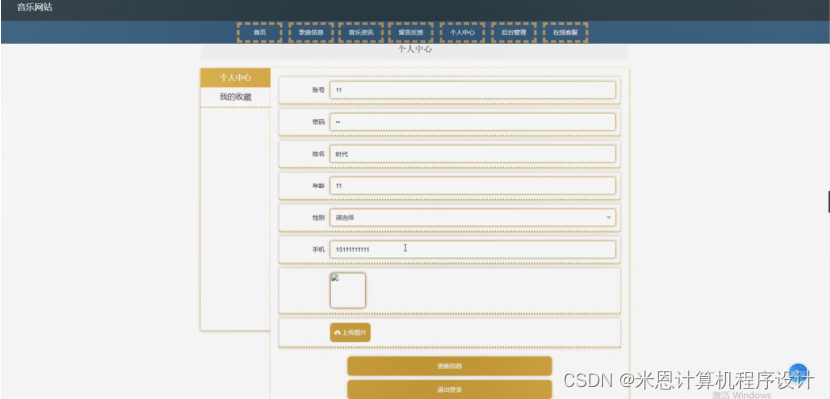
Task: Click the 音乐网站 site title
Action: (x=35, y=7)
